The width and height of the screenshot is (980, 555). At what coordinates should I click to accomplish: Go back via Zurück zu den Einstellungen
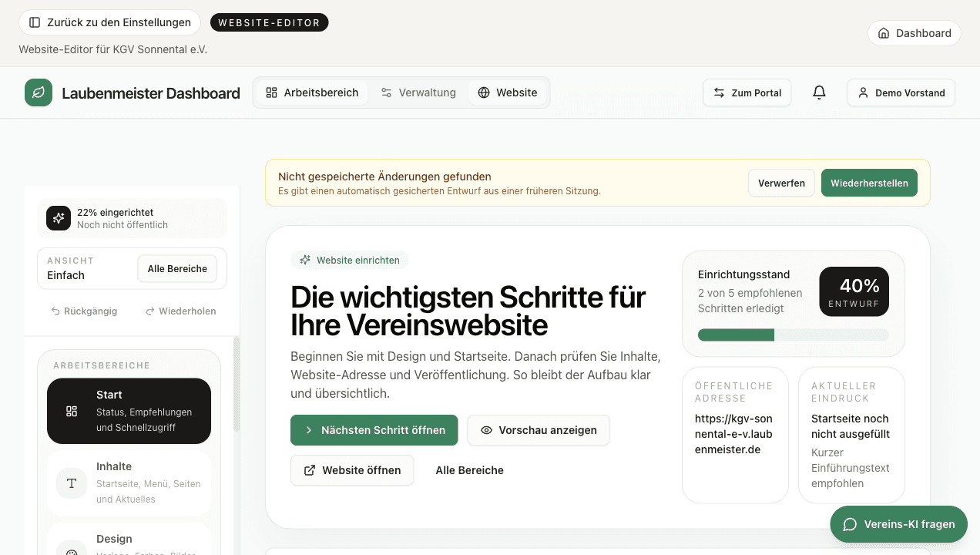109,22
